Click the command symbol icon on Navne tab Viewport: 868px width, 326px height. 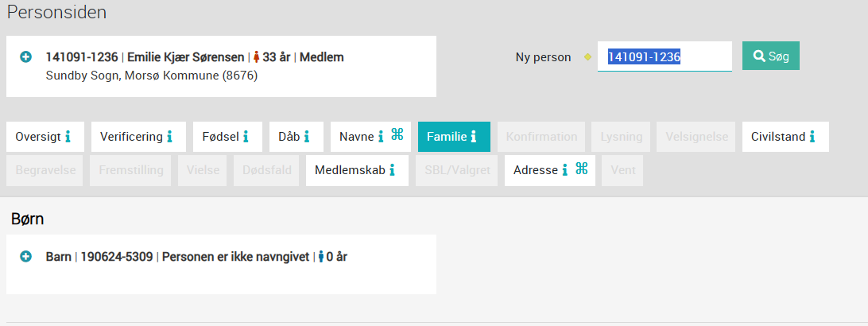click(397, 134)
